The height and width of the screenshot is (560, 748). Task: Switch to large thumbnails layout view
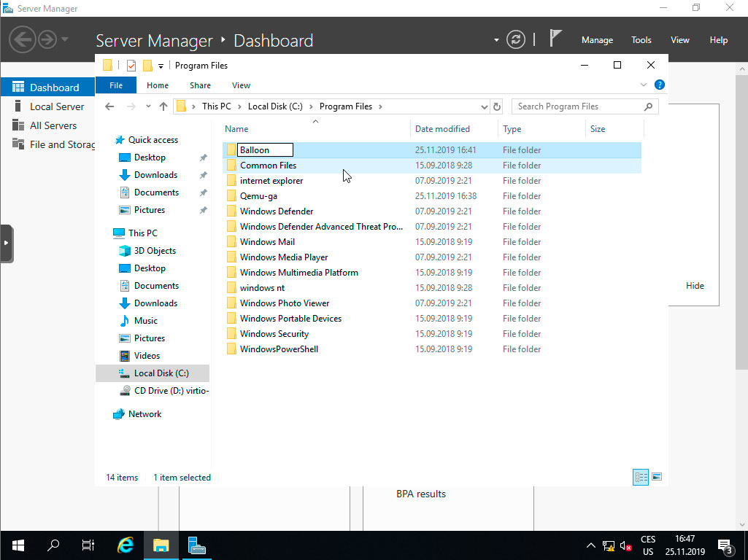click(657, 476)
